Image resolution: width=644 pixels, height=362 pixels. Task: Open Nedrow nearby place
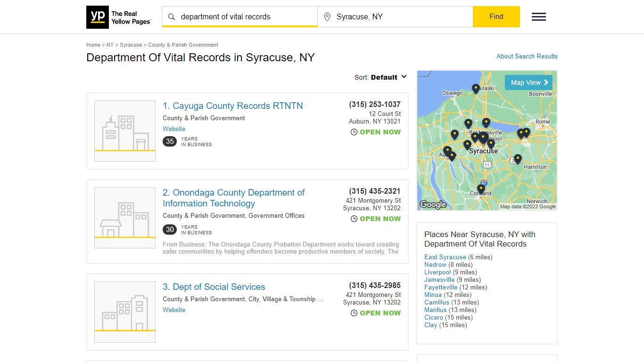[435, 264]
